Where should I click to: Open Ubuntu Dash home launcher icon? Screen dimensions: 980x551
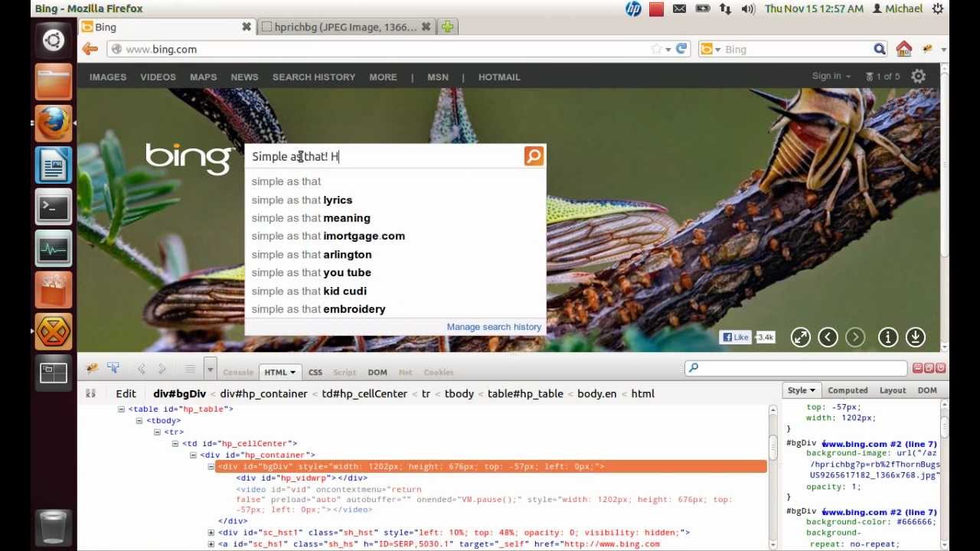pos(53,40)
